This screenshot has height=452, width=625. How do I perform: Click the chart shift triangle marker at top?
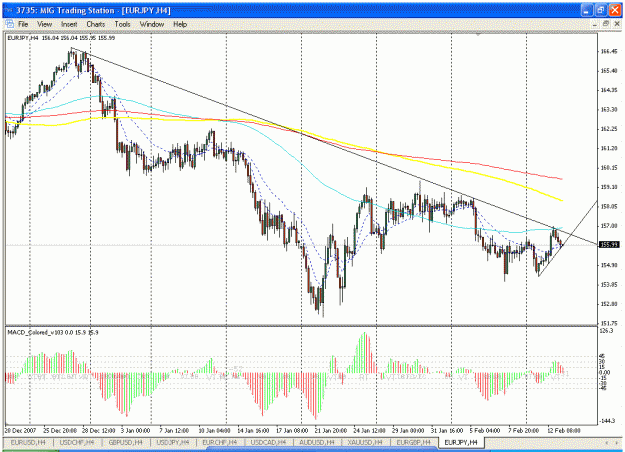click(478, 35)
